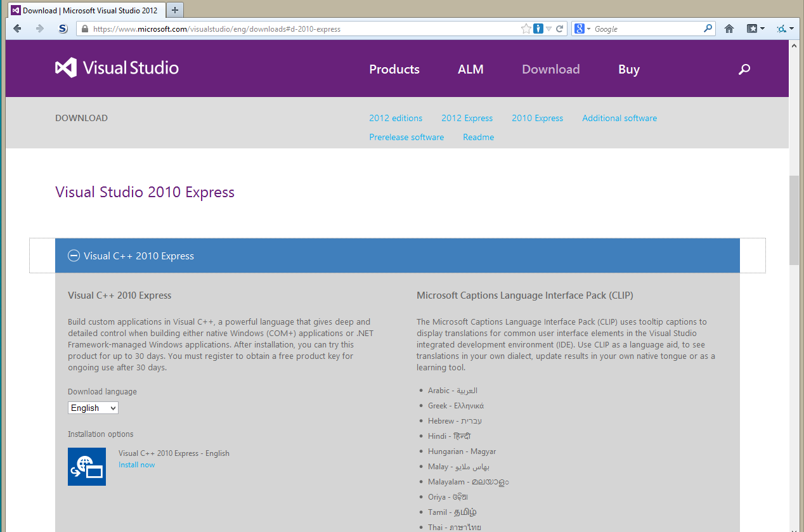Open a new tab with the plus button

[x=175, y=10]
